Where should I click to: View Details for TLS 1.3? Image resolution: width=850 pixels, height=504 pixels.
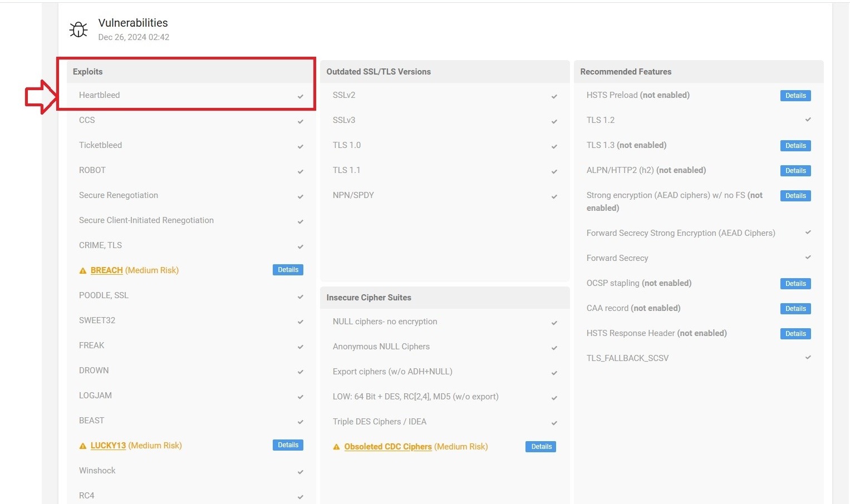795,146
